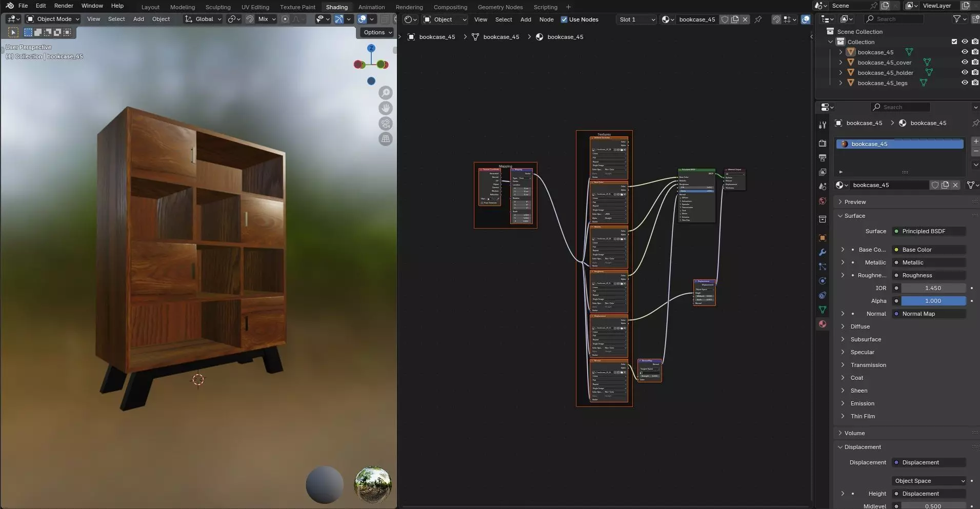Switch to the Layout workspace tab
Viewport: 980px width, 509px height.
click(150, 7)
